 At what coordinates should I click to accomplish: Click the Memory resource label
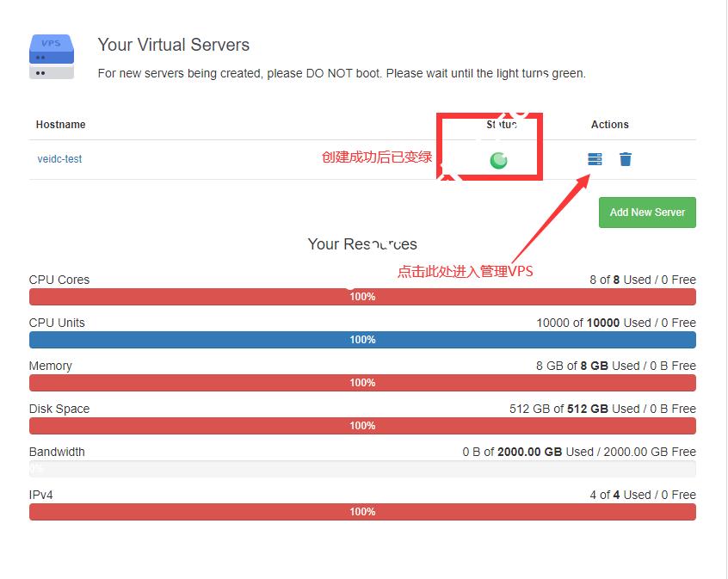[51, 366]
